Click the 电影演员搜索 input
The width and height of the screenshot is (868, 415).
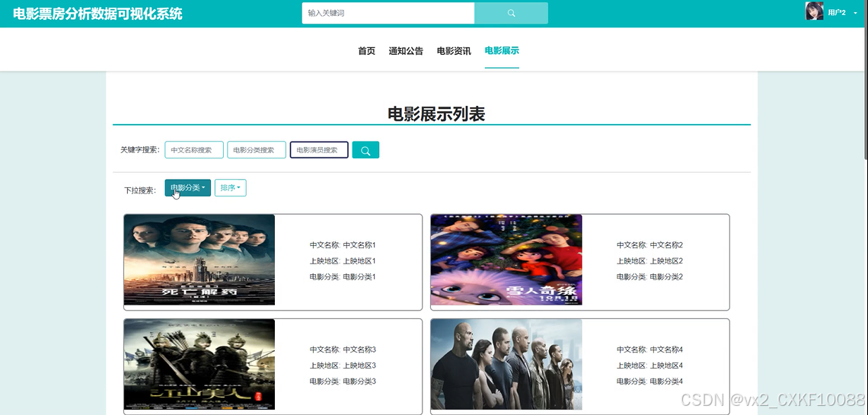pos(319,150)
